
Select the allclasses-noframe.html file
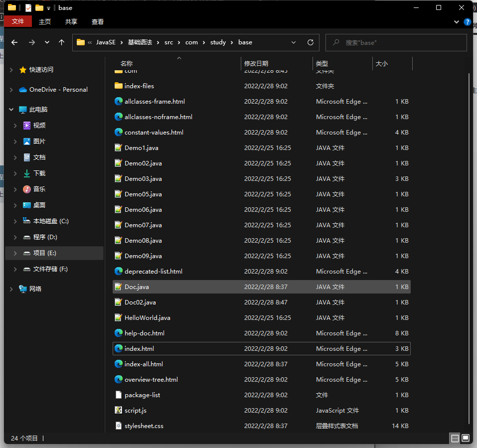262,117
